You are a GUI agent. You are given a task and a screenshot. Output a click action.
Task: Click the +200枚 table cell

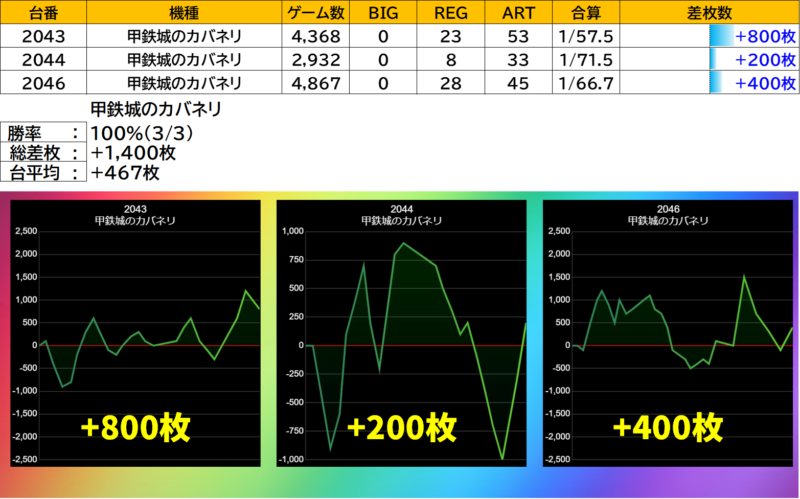[709, 60]
